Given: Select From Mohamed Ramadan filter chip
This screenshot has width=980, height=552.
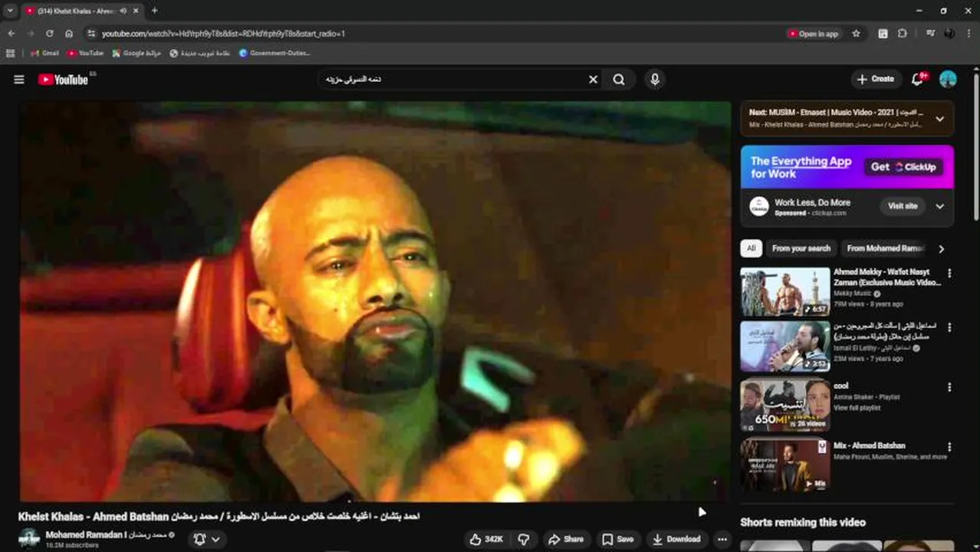Looking at the screenshot, I should coord(885,248).
